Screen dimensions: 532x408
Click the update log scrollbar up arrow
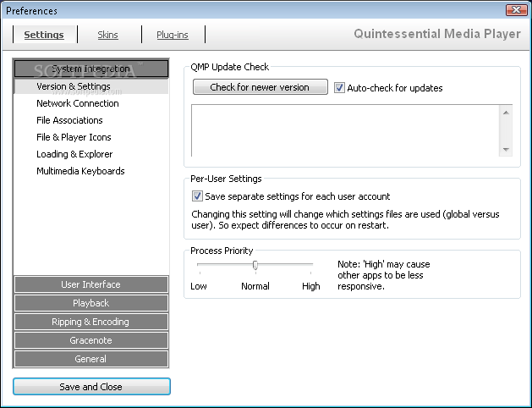click(x=506, y=113)
